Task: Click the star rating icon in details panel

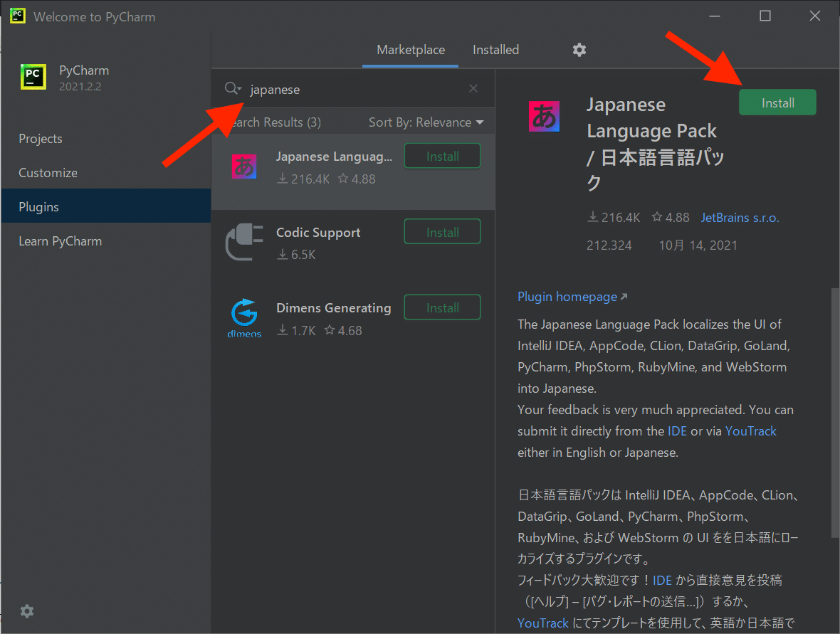Action: click(657, 217)
